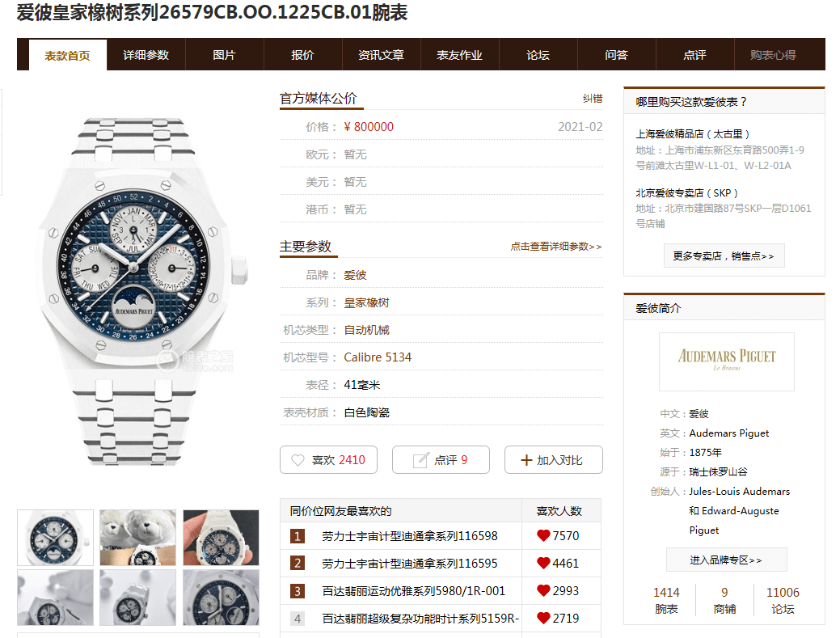Click the pencil icon on the 点评 button
840x638 pixels.
420,459
